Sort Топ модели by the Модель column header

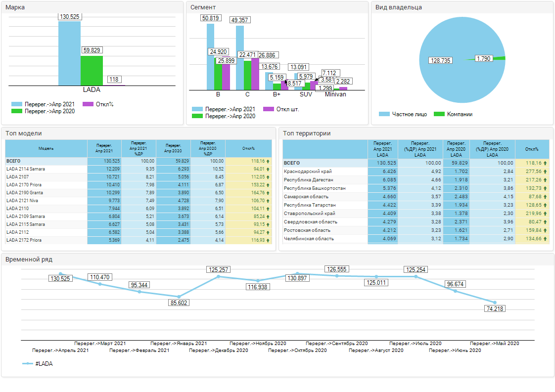46,148
